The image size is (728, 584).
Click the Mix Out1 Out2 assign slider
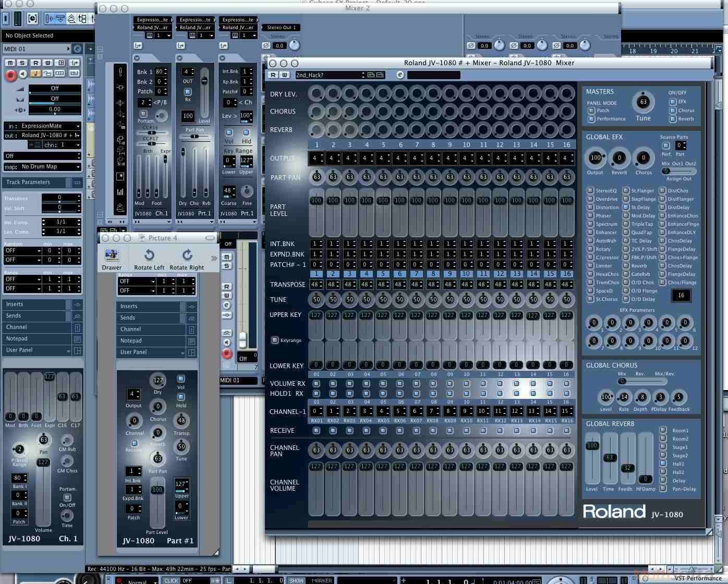point(678,171)
